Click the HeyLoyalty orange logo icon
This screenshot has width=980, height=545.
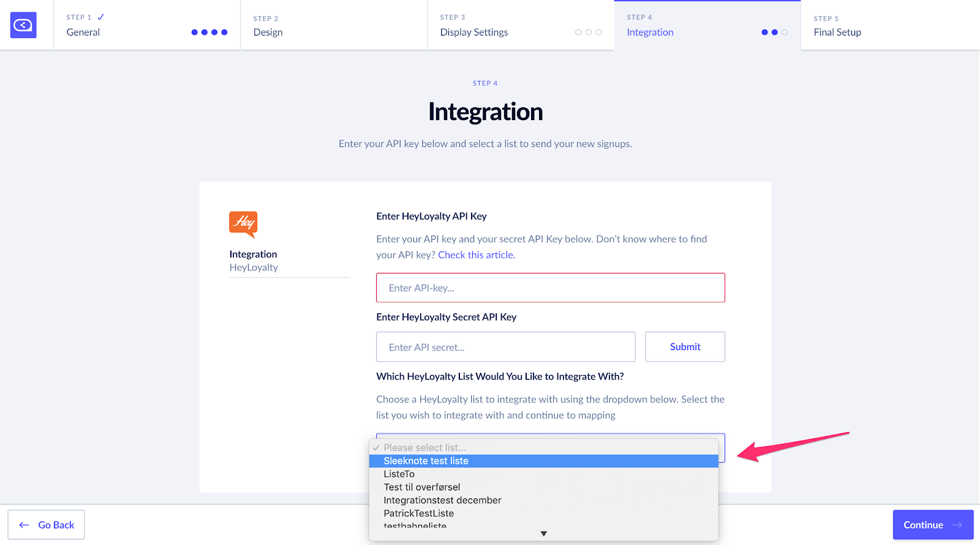click(x=243, y=224)
